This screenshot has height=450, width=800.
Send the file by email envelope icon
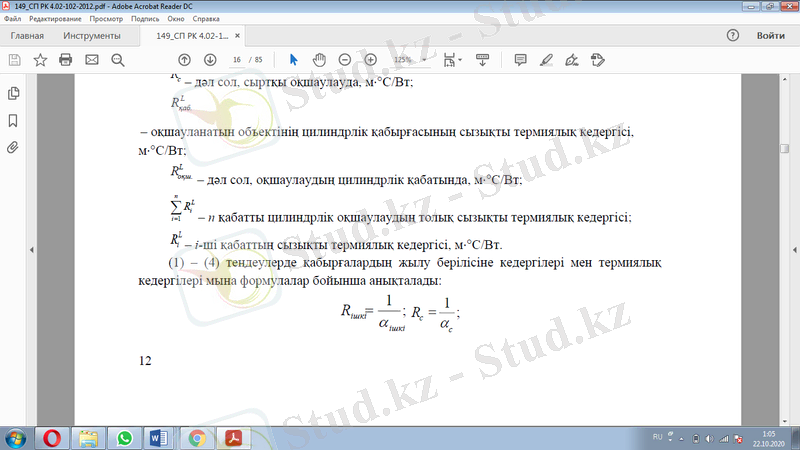pos(92,59)
